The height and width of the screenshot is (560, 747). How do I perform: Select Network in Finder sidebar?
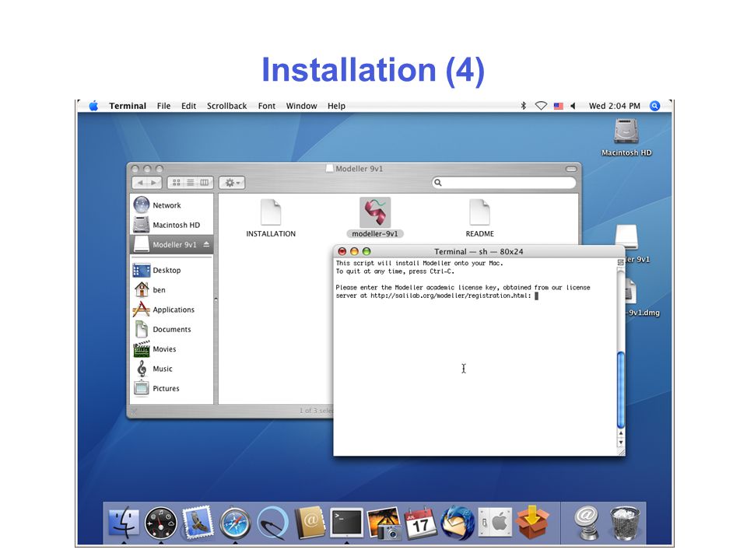(171, 205)
